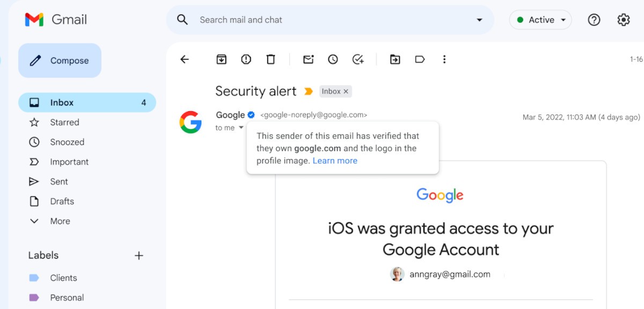Mark the email as unread

pyautogui.click(x=308, y=59)
